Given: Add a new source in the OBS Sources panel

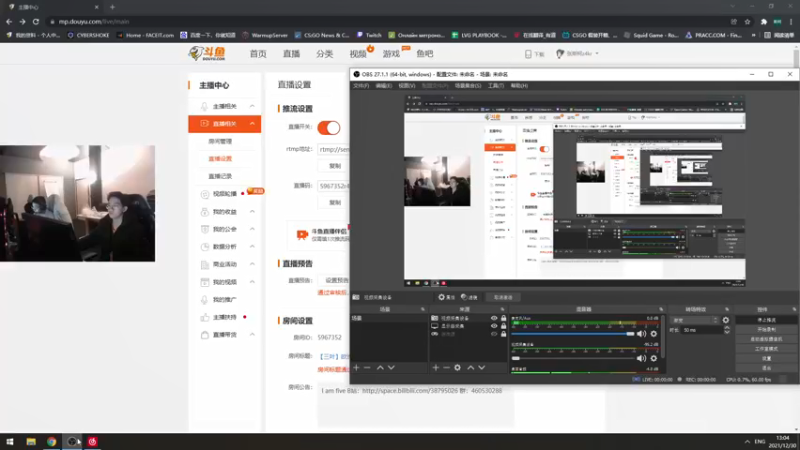Looking at the screenshot, I should click(x=436, y=367).
